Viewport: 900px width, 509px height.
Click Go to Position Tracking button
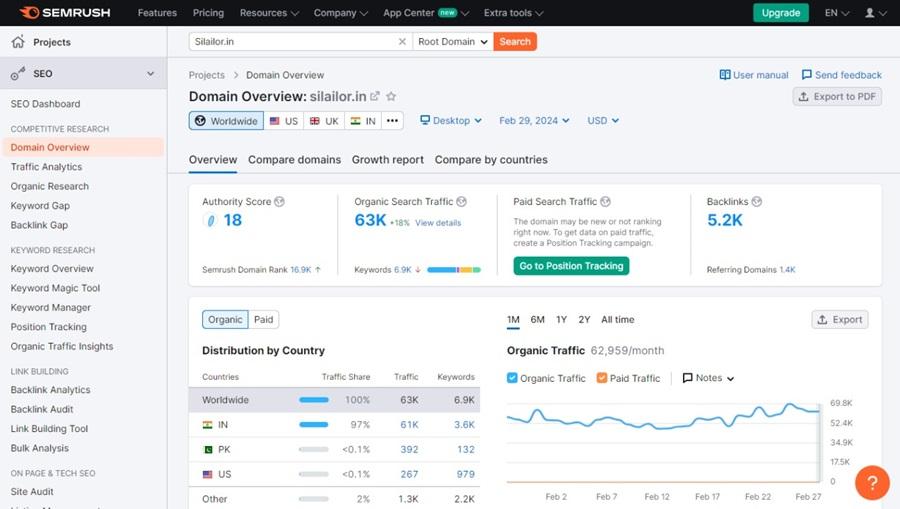[571, 266]
